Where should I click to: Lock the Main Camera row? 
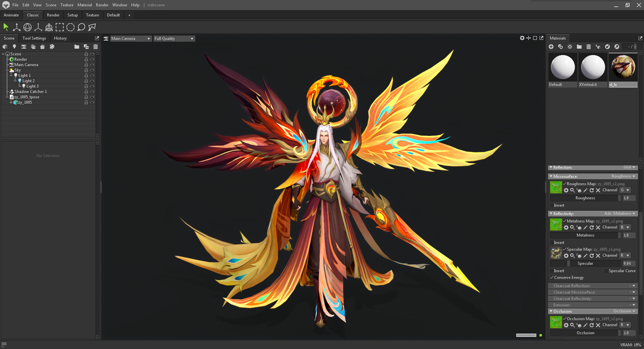86,65
